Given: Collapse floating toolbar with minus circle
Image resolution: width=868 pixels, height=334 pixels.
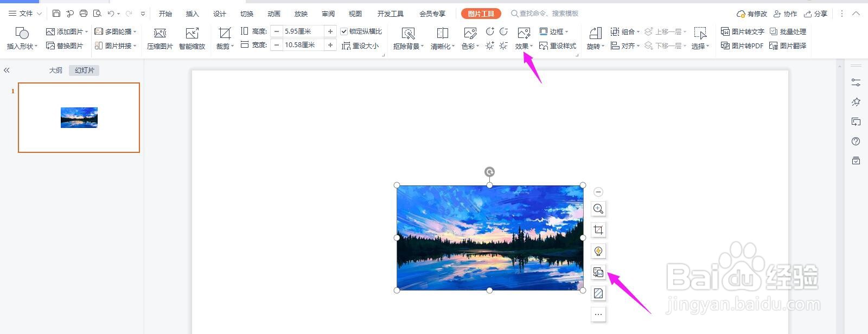Looking at the screenshot, I should pyautogui.click(x=598, y=192).
